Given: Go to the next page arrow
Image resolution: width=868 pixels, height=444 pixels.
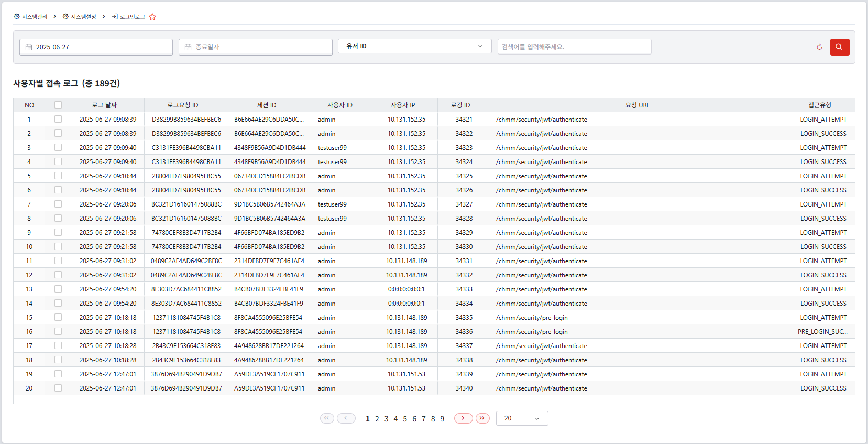Looking at the screenshot, I should (464, 418).
